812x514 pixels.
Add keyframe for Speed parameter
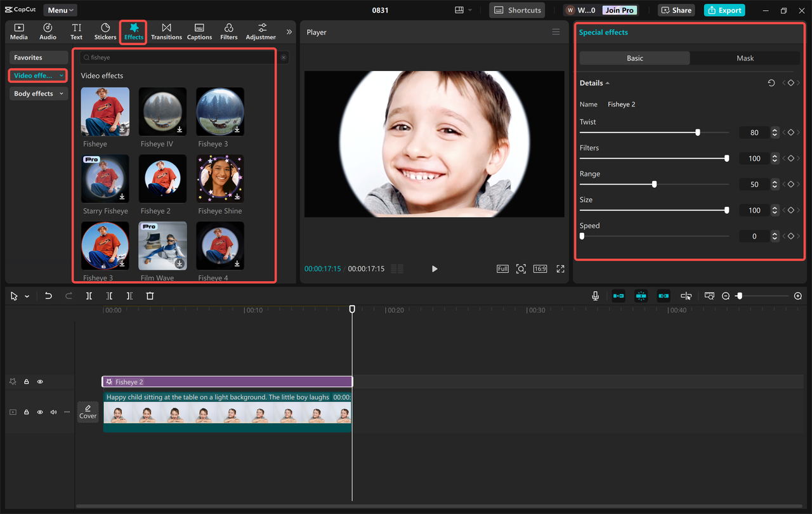[791, 236]
